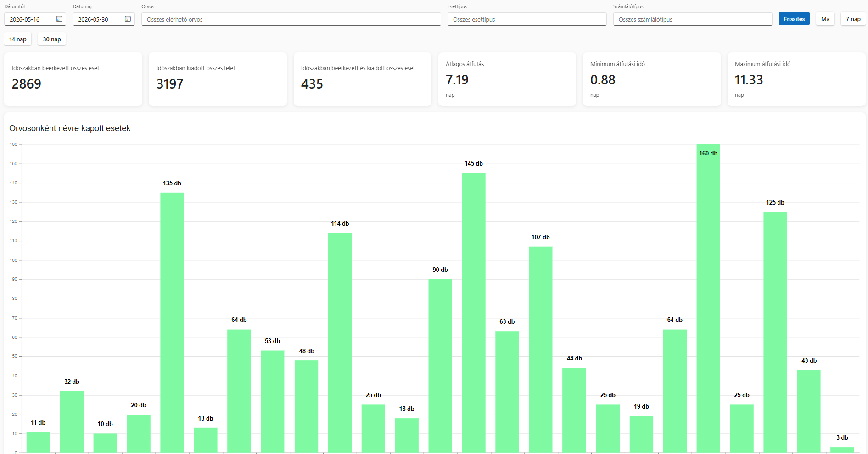
Task: Select the Átlagos átfutás 7.19 card
Action: [x=507, y=79]
